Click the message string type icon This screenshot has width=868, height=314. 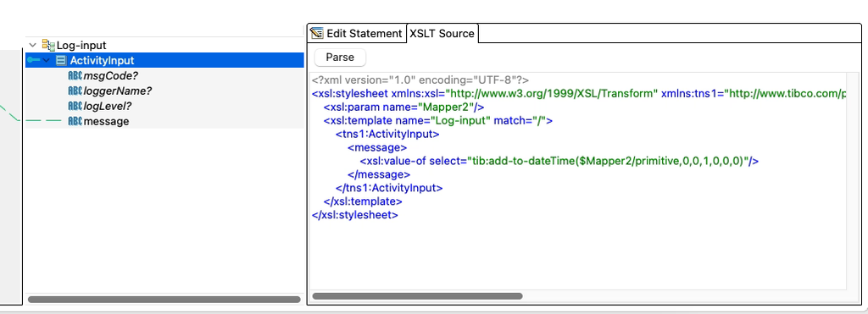(x=75, y=121)
